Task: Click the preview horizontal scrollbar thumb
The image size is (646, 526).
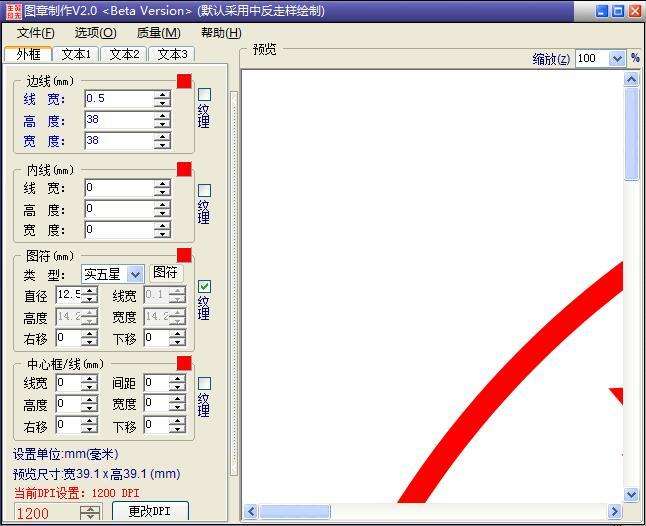Action: [295, 511]
